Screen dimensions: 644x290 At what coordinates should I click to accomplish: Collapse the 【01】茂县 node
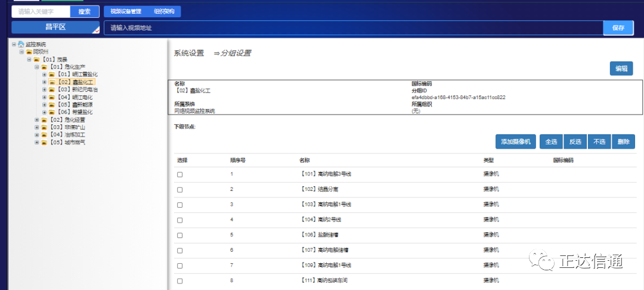point(29,60)
